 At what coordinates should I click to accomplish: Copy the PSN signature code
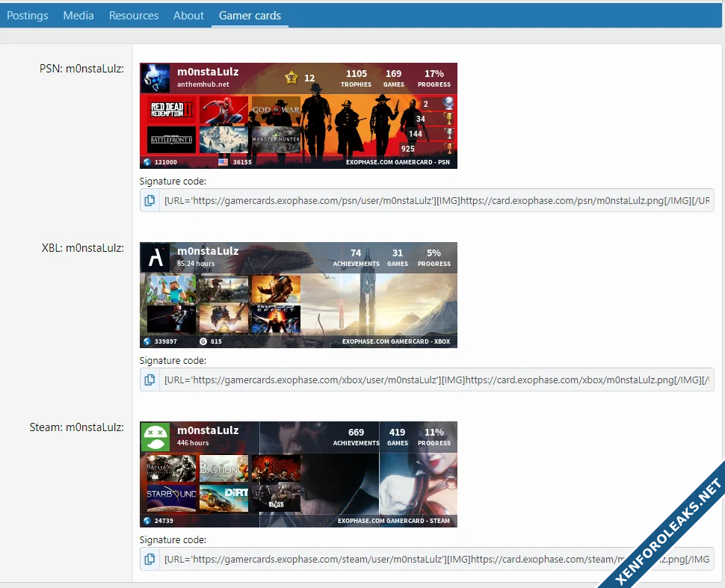(149, 200)
